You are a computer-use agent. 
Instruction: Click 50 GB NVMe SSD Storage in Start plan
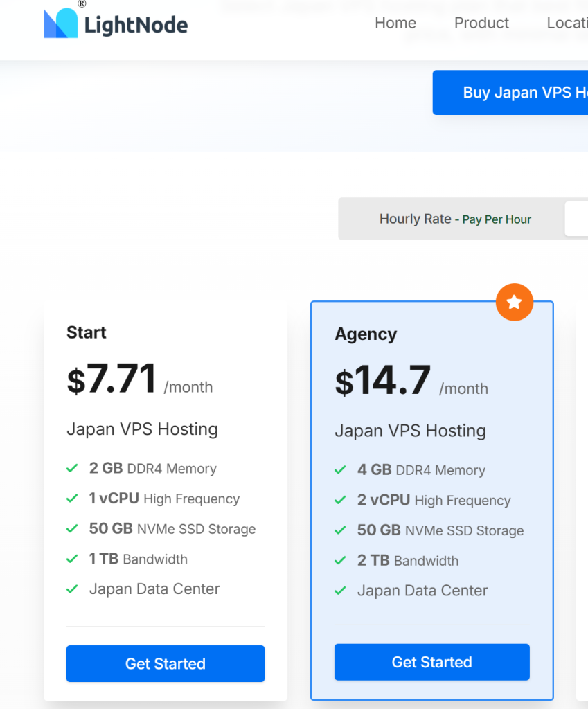(x=172, y=528)
